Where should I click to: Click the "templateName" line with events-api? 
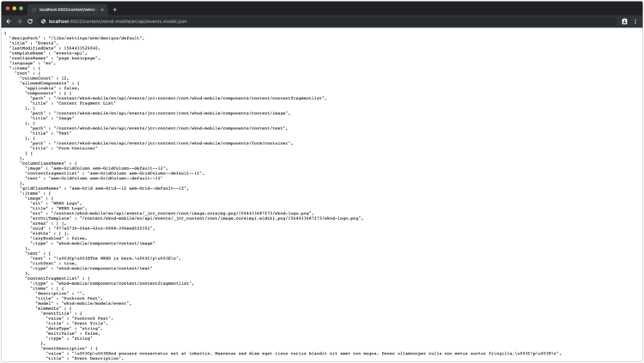48,53
